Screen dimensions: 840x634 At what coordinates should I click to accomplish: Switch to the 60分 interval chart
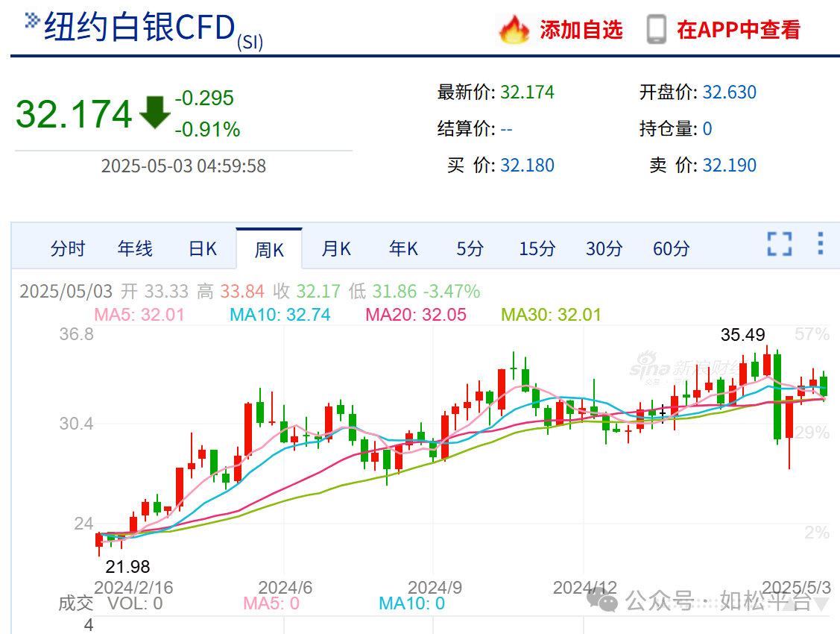[x=672, y=249]
